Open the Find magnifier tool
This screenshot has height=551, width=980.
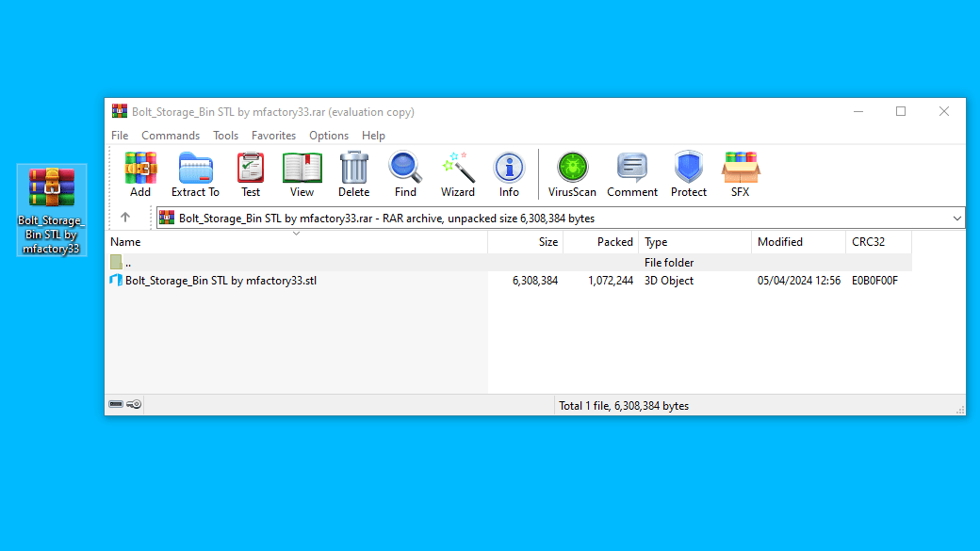(405, 174)
